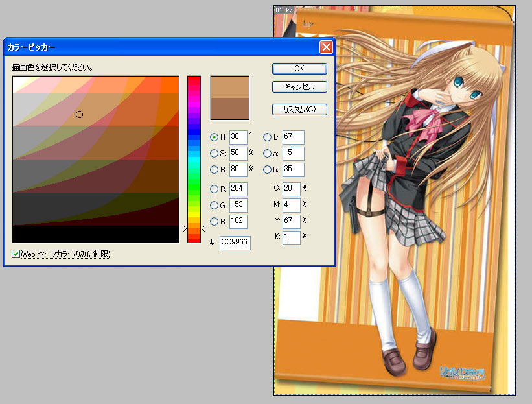Select the blue B radio button
Viewport: 532px width, 404px height.
point(214,221)
